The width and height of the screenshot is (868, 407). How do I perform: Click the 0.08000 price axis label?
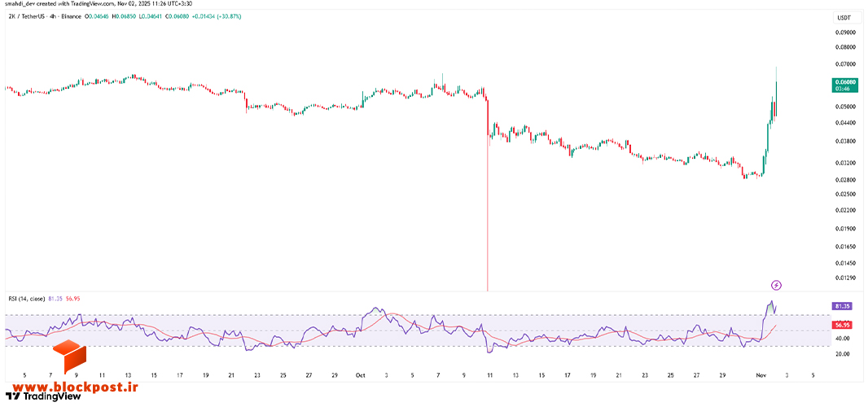tap(844, 49)
